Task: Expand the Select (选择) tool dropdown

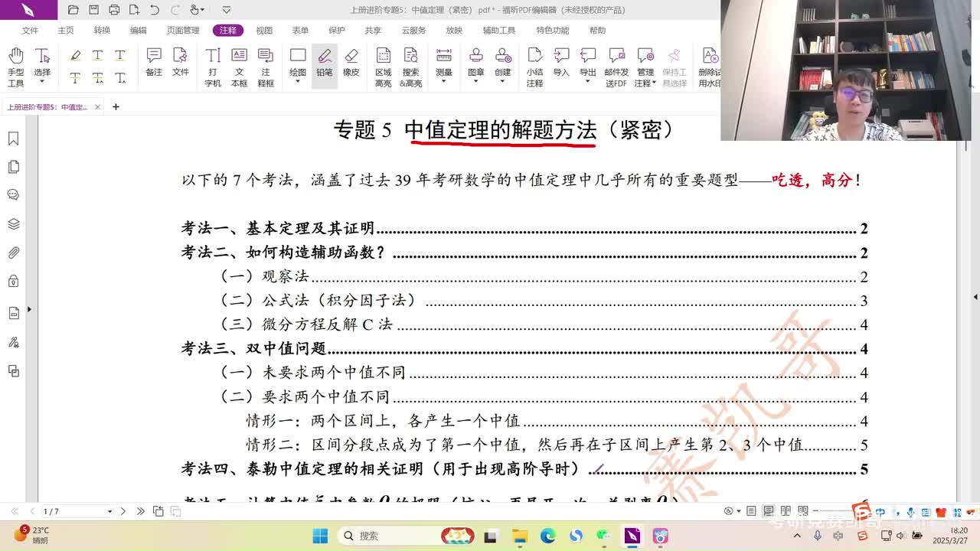Action: [x=42, y=82]
